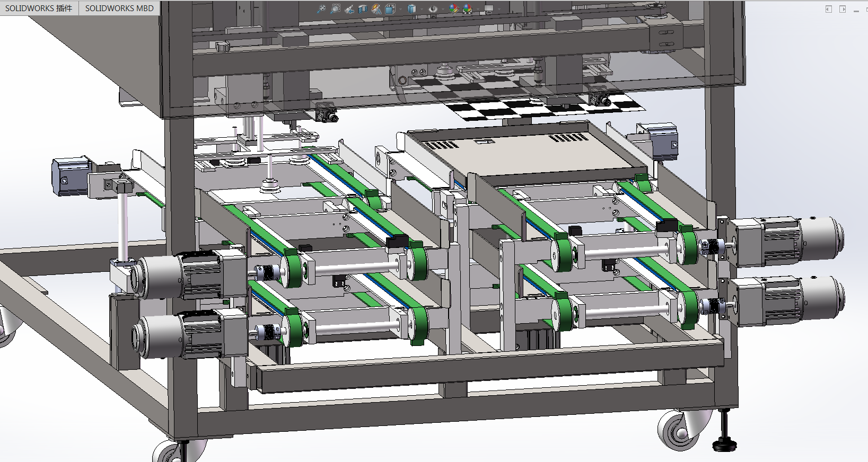Viewport: 868px width, 462px height.
Task: Click the Previous View icon
Action: 349,9
